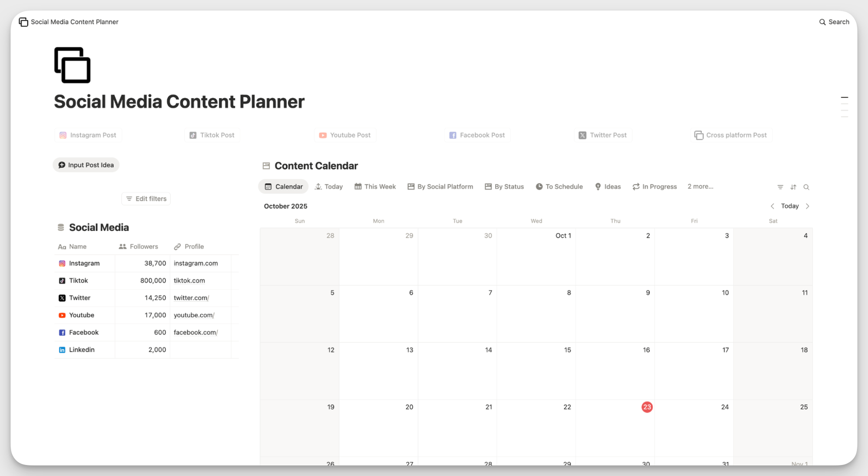Open the By Status calendar view

point(504,186)
